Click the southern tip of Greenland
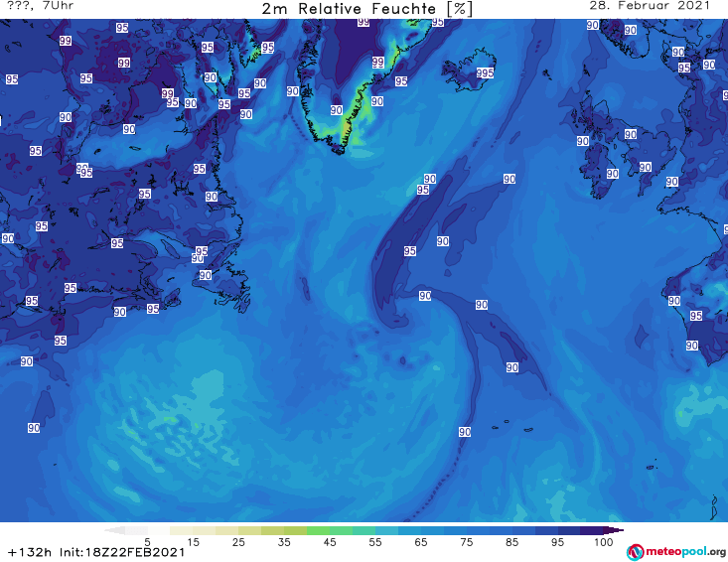 point(340,150)
